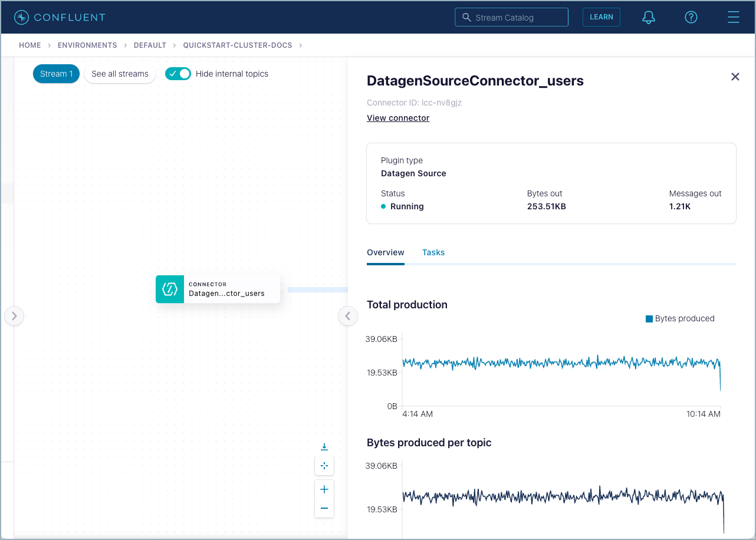This screenshot has width=756, height=540.
Task: Expand the left side panel arrow
Action: point(14,316)
